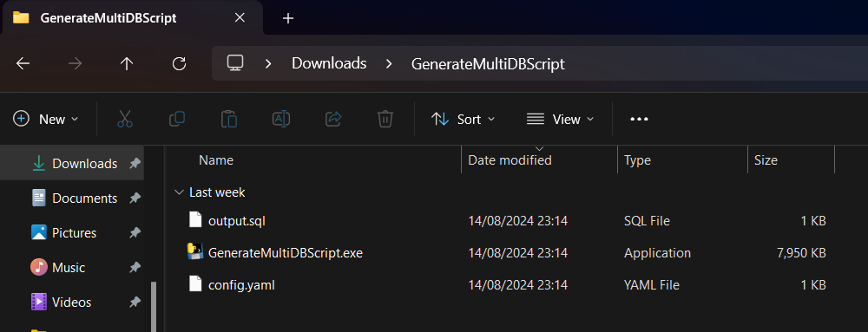Viewport: 868px width, 332px height.
Task: Select the file named output.sql
Action: pos(237,221)
